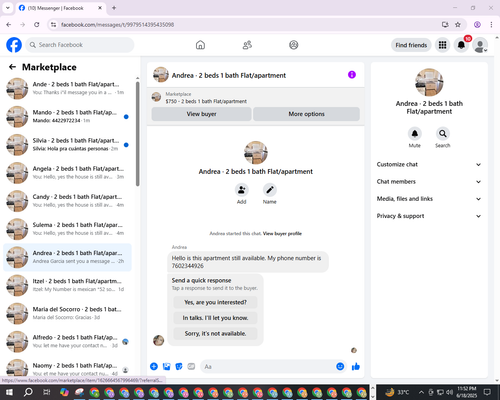Open the Ande conversation
The height and width of the screenshot is (400, 500).
(x=68, y=88)
